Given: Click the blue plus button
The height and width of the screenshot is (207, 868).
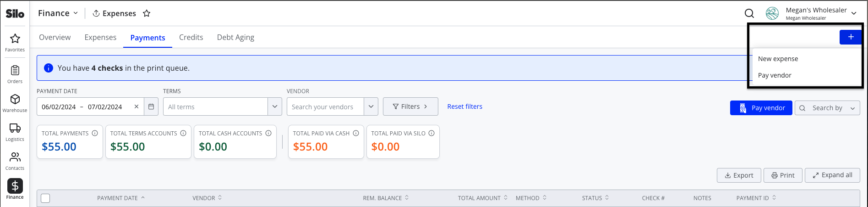Looking at the screenshot, I should click(851, 37).
